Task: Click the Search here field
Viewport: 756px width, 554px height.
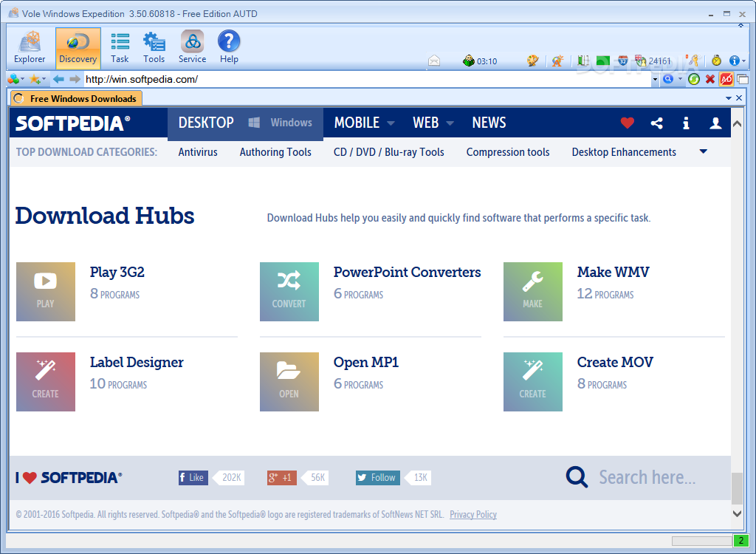Action: tap(647, 477)
